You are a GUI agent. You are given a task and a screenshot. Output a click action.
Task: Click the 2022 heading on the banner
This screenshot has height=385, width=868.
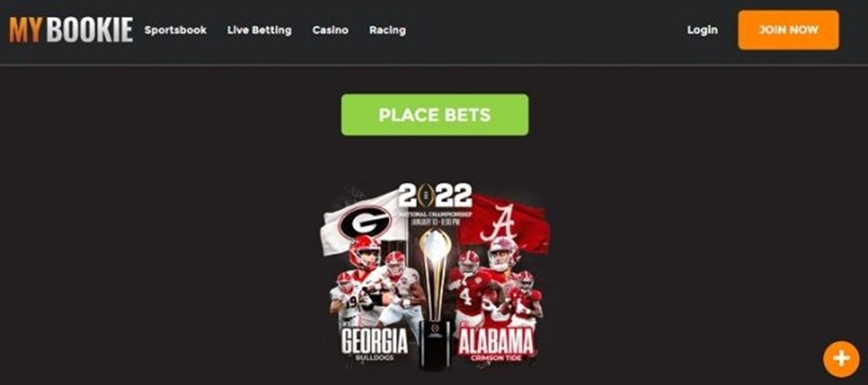(435, 196)
